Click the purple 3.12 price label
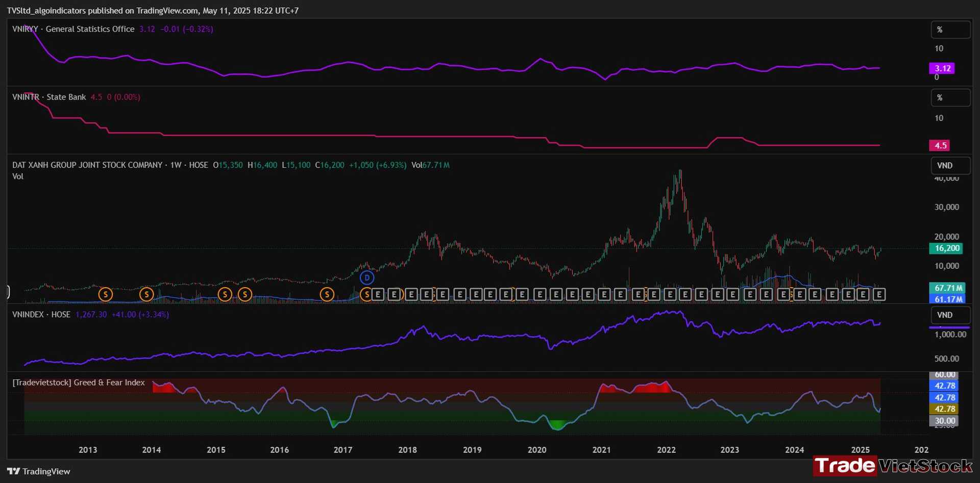 942,68
